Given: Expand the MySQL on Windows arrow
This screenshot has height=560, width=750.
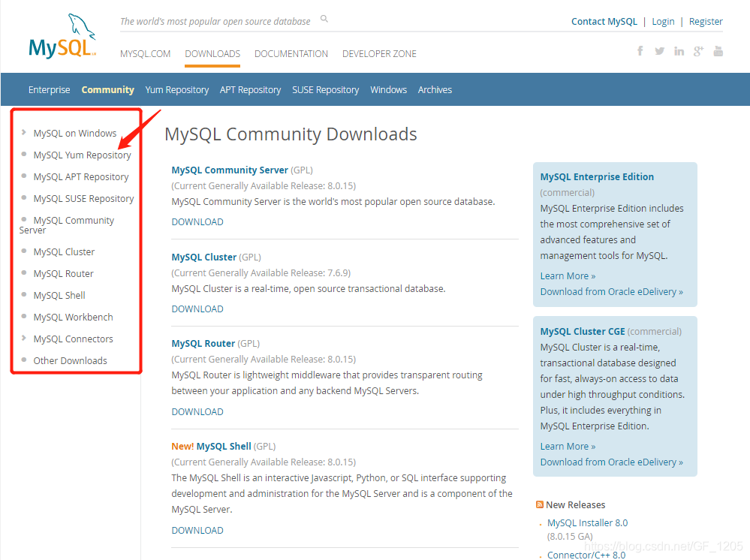Looking at the screenshot, I should 24,132.
